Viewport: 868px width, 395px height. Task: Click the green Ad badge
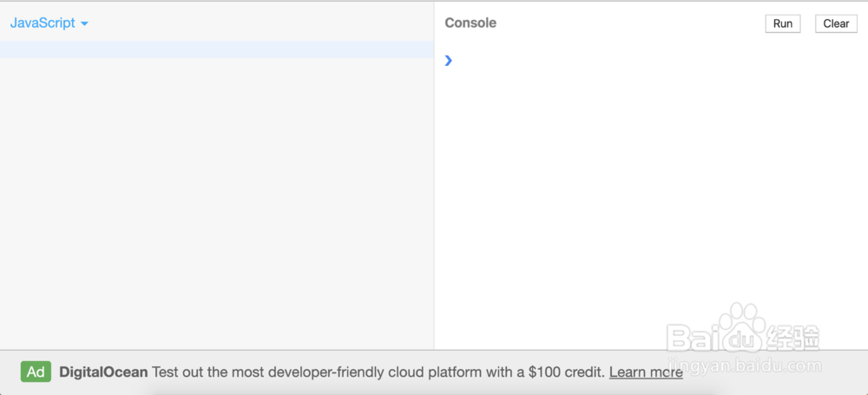click(x=36, y=372)
